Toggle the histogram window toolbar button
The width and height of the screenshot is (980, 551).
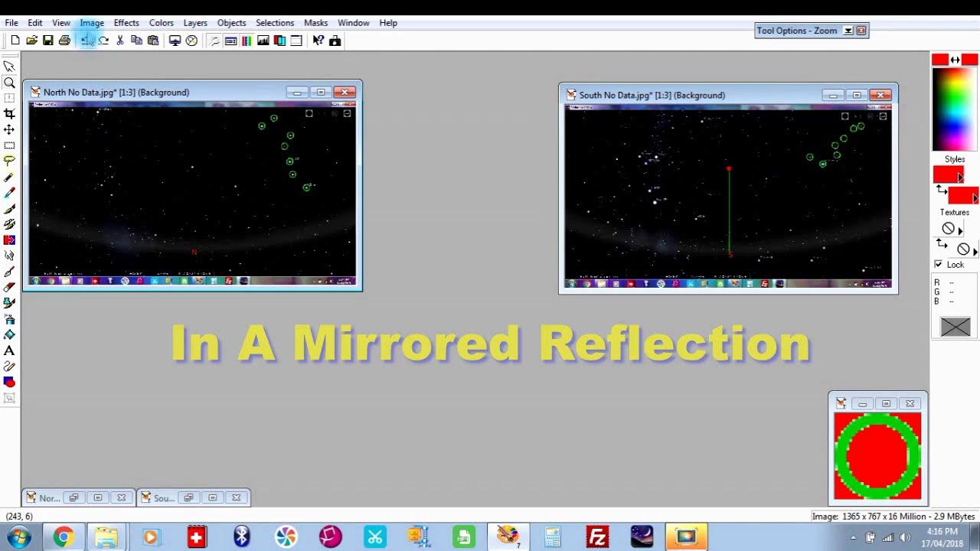263,41
